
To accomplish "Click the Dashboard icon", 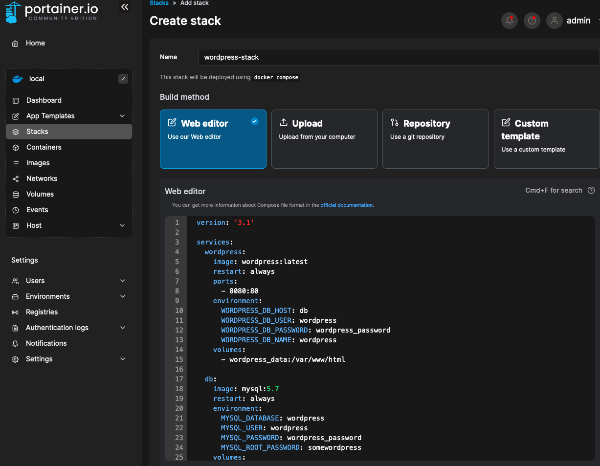I will [x=16, y=101].
